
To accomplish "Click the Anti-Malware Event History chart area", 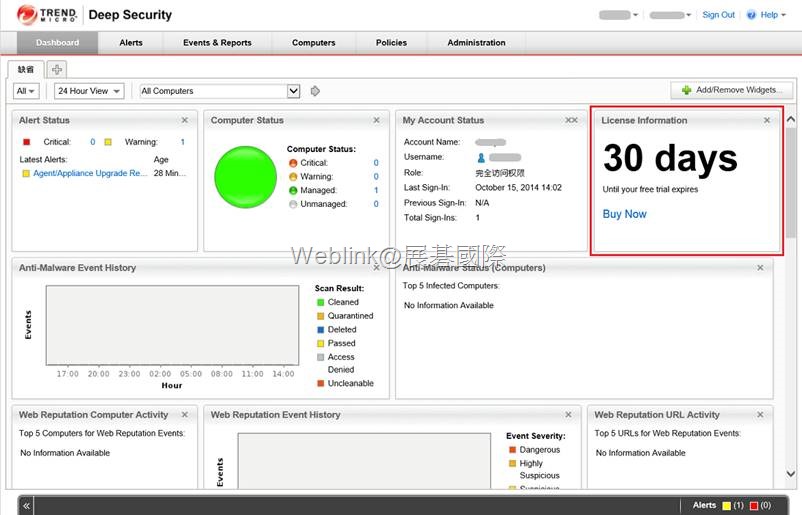I will (x=172, y=325).
